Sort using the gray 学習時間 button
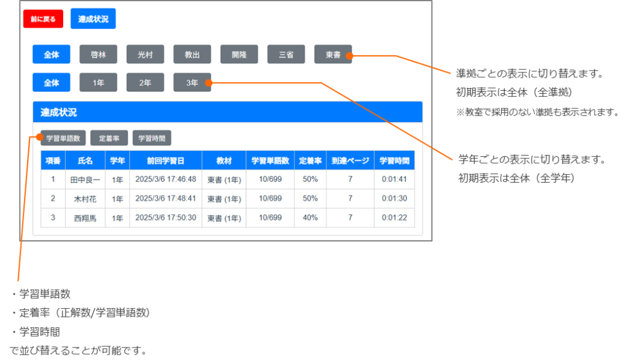The image size is (628, 364). [x=152, y=138]
